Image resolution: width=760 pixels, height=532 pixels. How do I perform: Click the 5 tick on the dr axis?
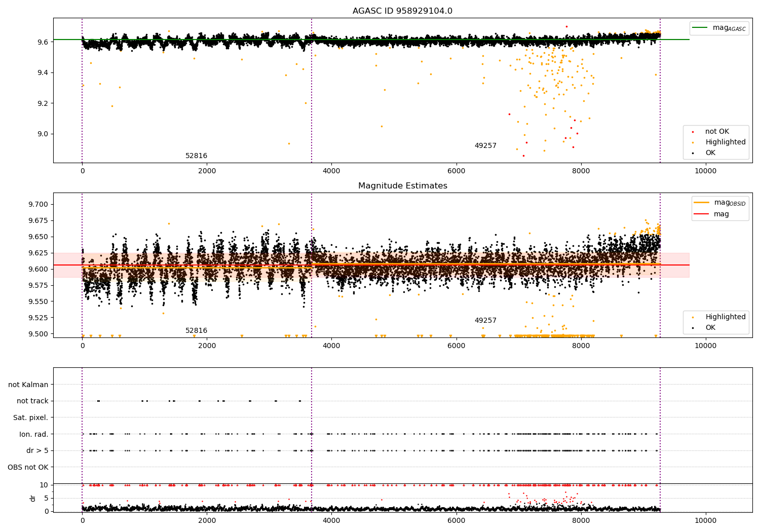pyautogui.click(x=46, y=498)
